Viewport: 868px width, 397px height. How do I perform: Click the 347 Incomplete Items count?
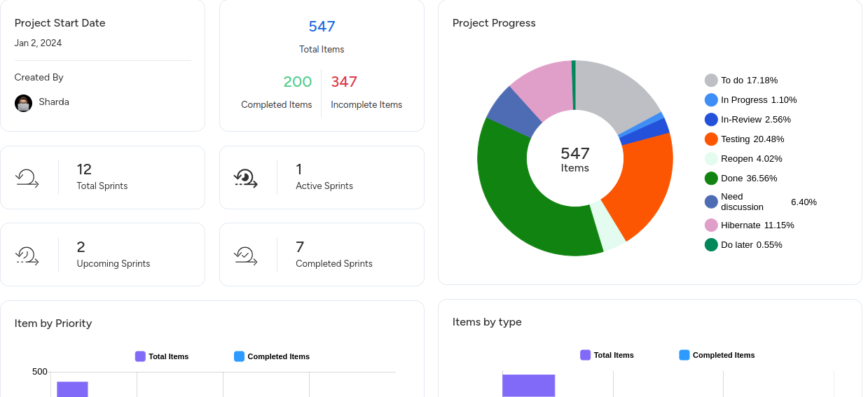344,82
